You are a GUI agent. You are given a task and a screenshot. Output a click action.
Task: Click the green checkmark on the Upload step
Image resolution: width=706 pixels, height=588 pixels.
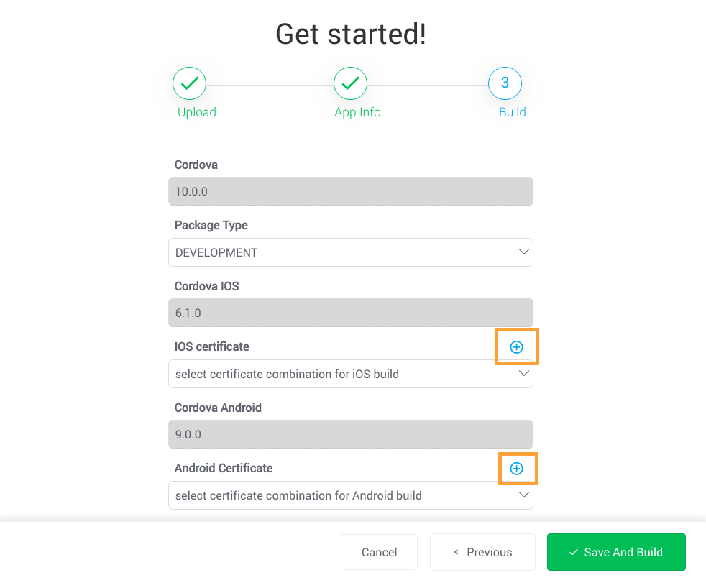point(189,83)
